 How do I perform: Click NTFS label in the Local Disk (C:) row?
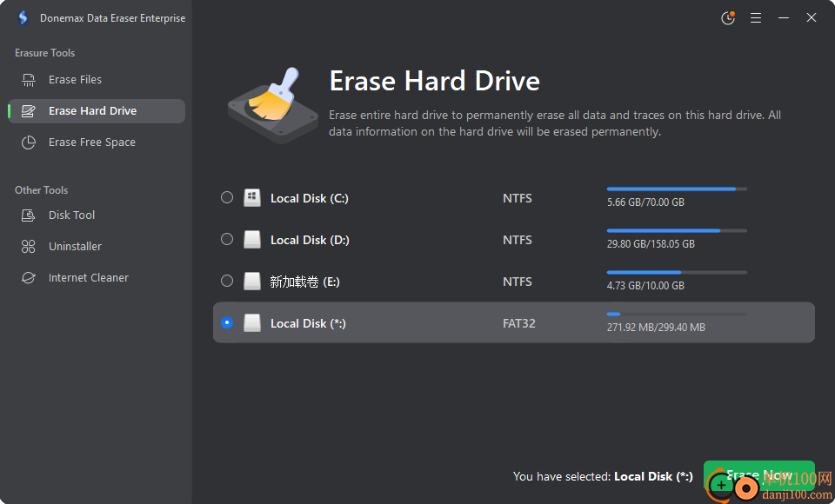[x=517, y=198]
